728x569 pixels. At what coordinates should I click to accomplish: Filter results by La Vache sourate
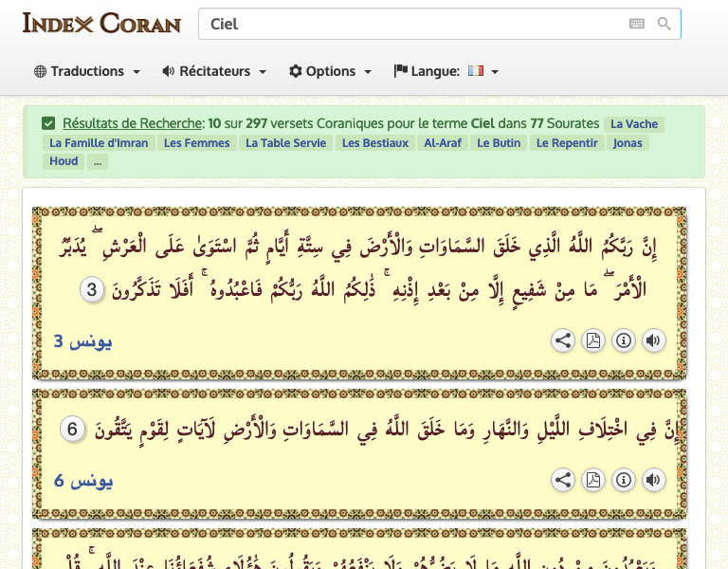[634, 124]
